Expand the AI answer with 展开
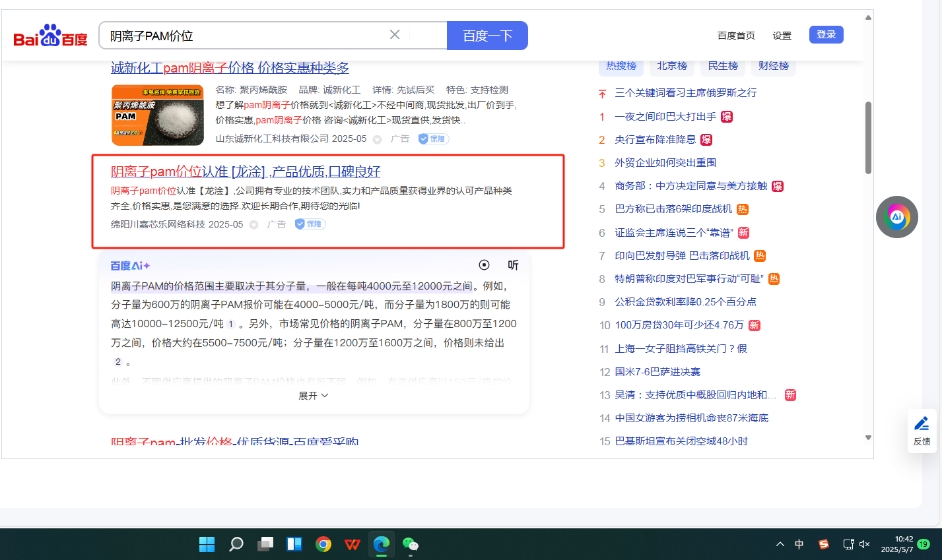The image size is (942, 560). pos(313,396)
